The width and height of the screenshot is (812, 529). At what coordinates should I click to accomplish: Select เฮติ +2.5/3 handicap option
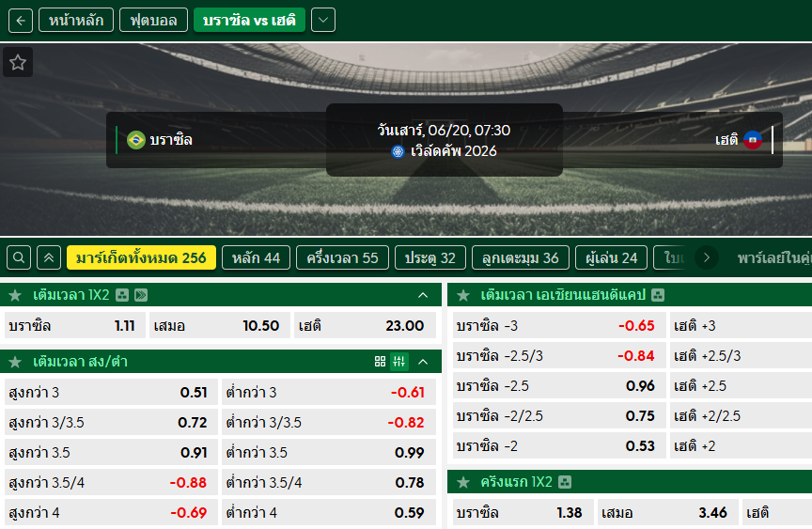pyautogui.click(x=742, y=355)
